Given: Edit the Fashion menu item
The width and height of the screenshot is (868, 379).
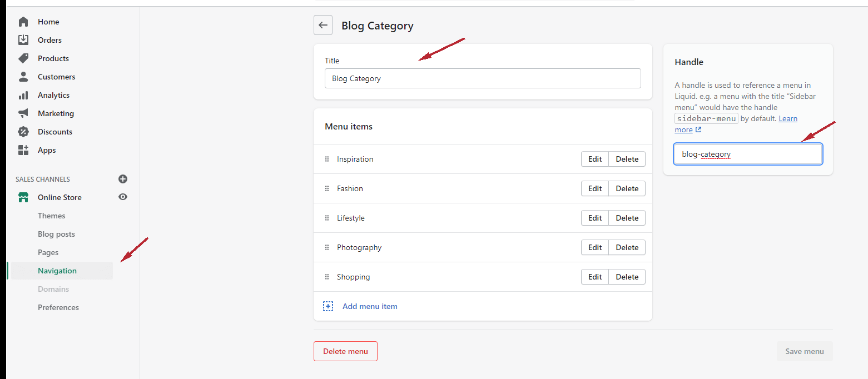Looking at the screenshot, I should pyautogui.click(x=595, y=188).
